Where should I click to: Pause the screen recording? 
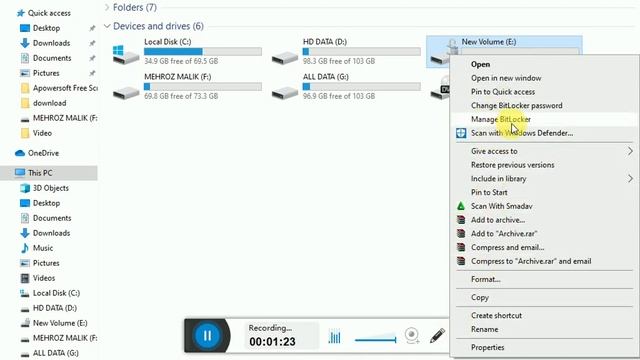(207, 336)
